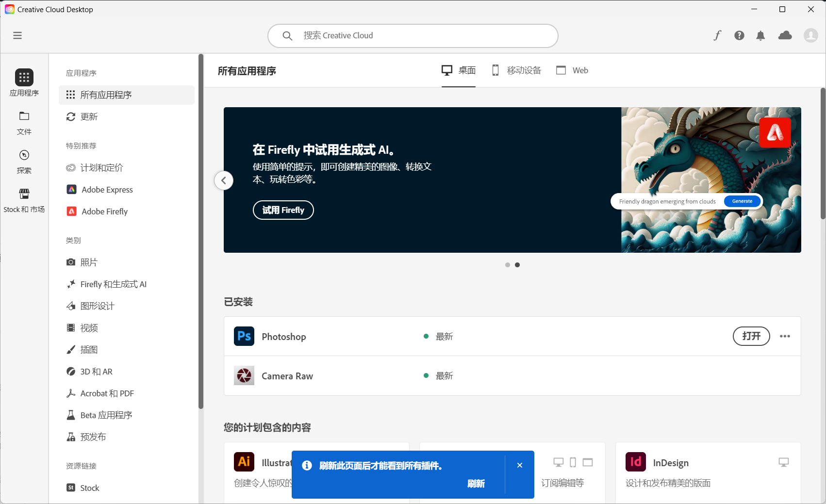Click 试用 Firefly button
826x504 pixels.
pos(283,210)
